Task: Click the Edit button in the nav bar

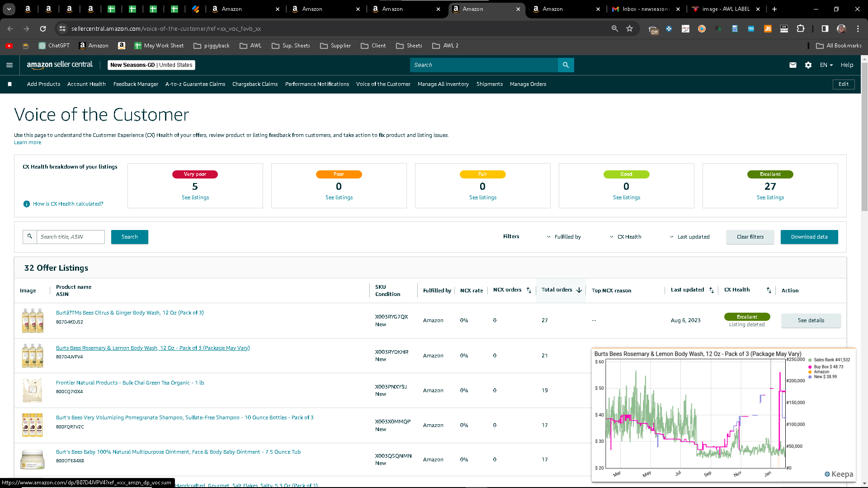Action: point(844,84)
